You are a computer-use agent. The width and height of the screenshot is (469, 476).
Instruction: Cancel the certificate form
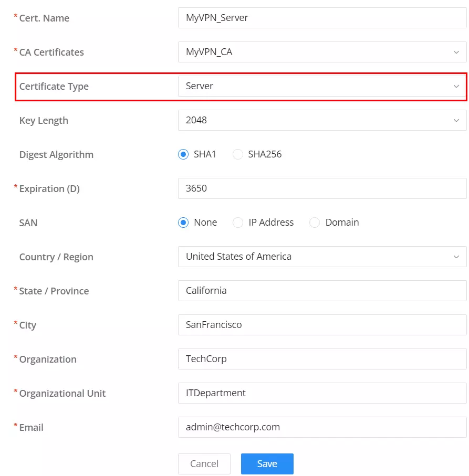point(204,464)
